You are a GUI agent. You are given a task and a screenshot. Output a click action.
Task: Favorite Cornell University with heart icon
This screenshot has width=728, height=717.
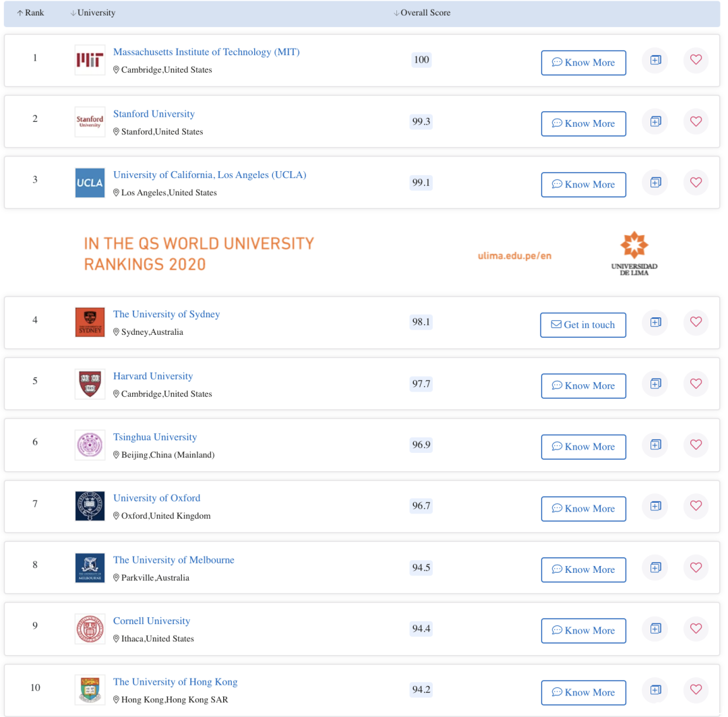[x=696, y=628]
